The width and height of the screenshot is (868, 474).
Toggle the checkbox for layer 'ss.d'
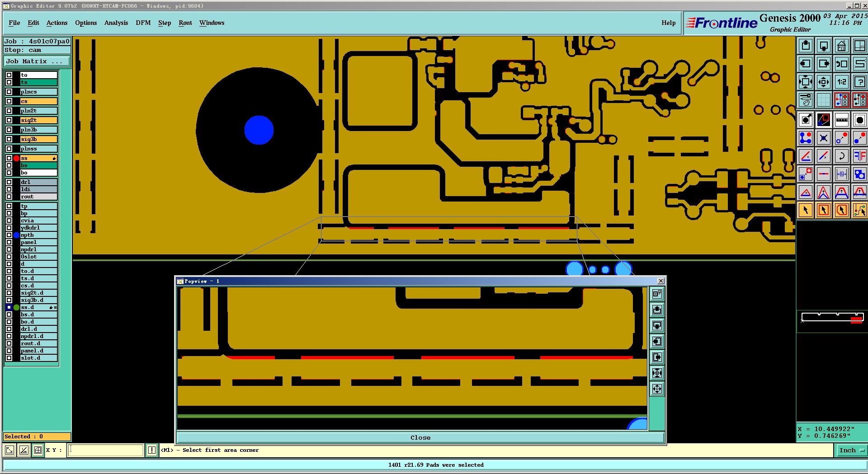tap(9, 307)
